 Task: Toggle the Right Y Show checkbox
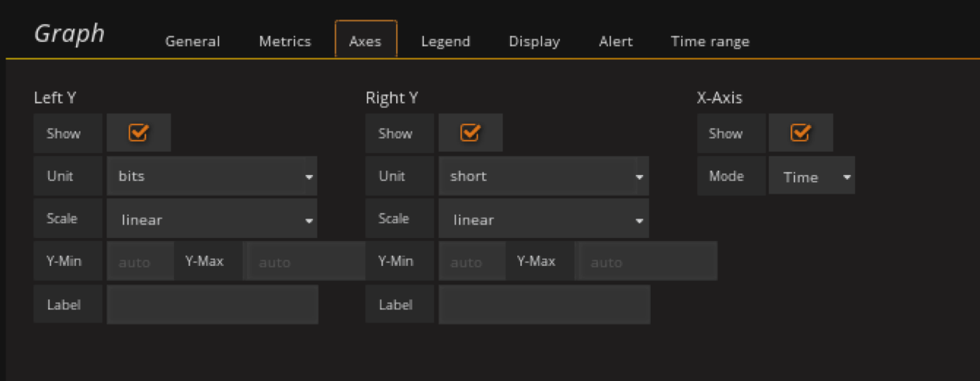pos(470,133)
